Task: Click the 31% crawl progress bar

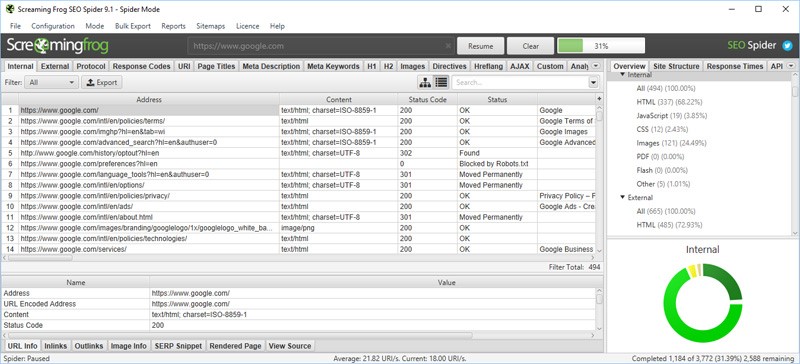Action: click(x=601, y=46)
